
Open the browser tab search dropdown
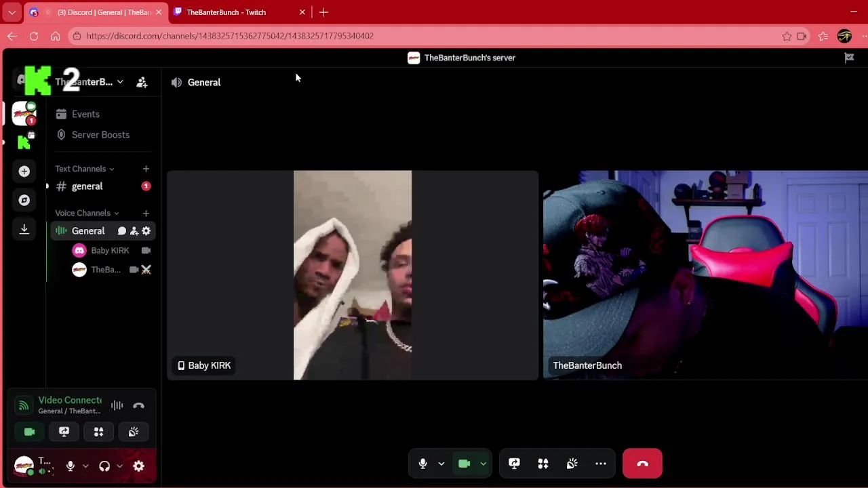coord(12,12)
